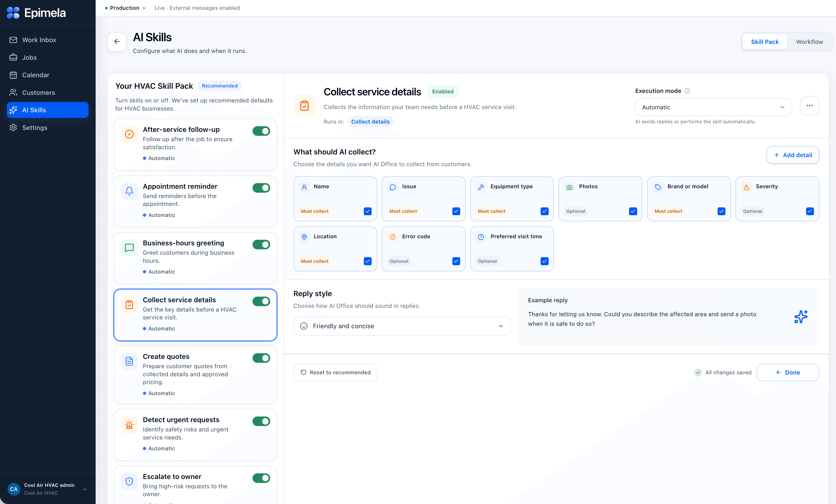
Task: Click the back arrow button
Action: point(117,41)
